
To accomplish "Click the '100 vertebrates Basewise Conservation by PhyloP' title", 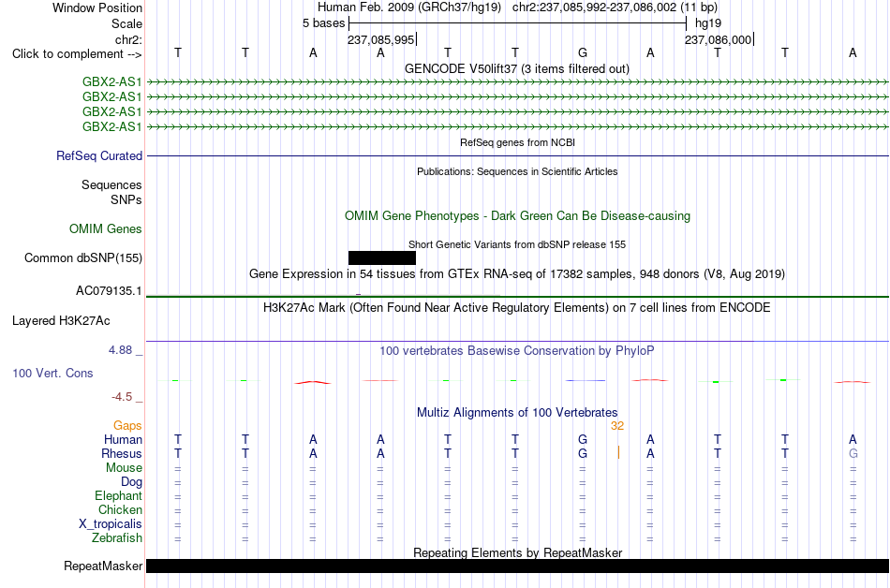I will click(x=516, y=350).
